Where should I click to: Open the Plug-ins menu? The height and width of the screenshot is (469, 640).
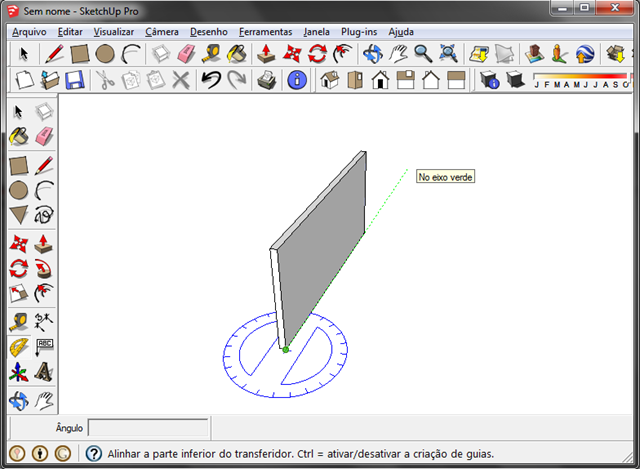pyautogui.click(x=359, y=32)
